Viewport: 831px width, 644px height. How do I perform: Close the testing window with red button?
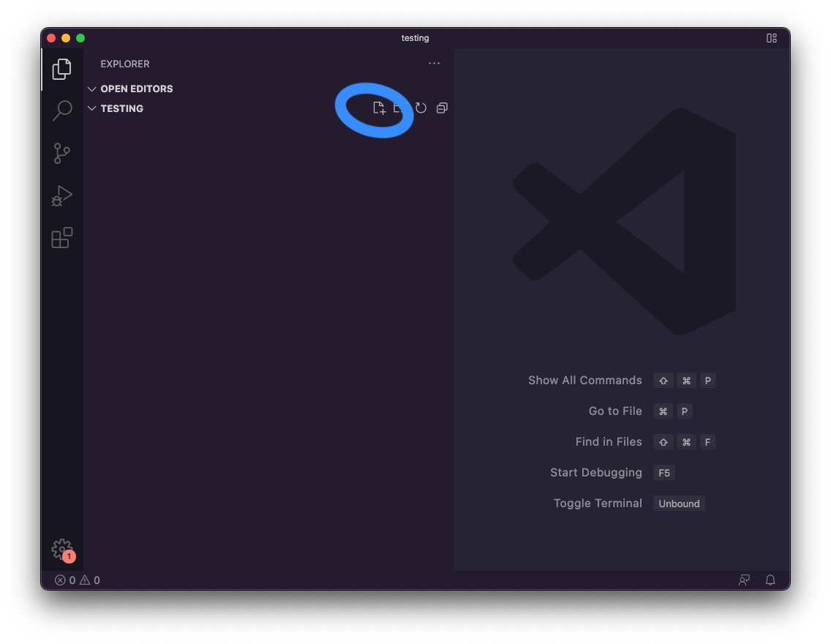(51, 38)
